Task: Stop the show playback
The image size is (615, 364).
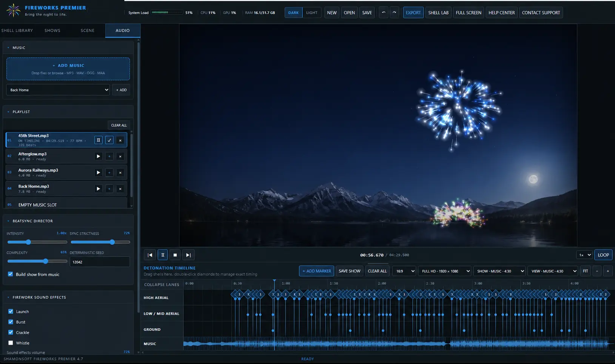Action: click(x=175, y=255)
